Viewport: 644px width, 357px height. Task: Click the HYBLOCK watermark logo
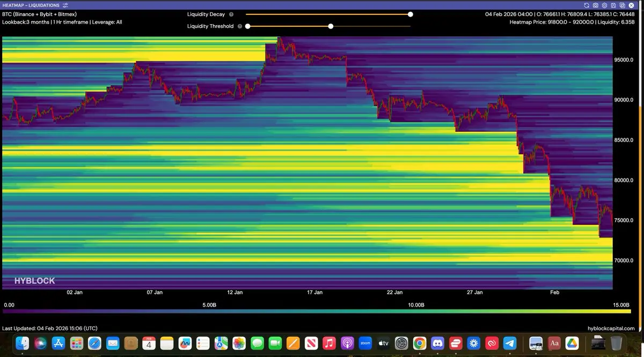coord(35,280)
